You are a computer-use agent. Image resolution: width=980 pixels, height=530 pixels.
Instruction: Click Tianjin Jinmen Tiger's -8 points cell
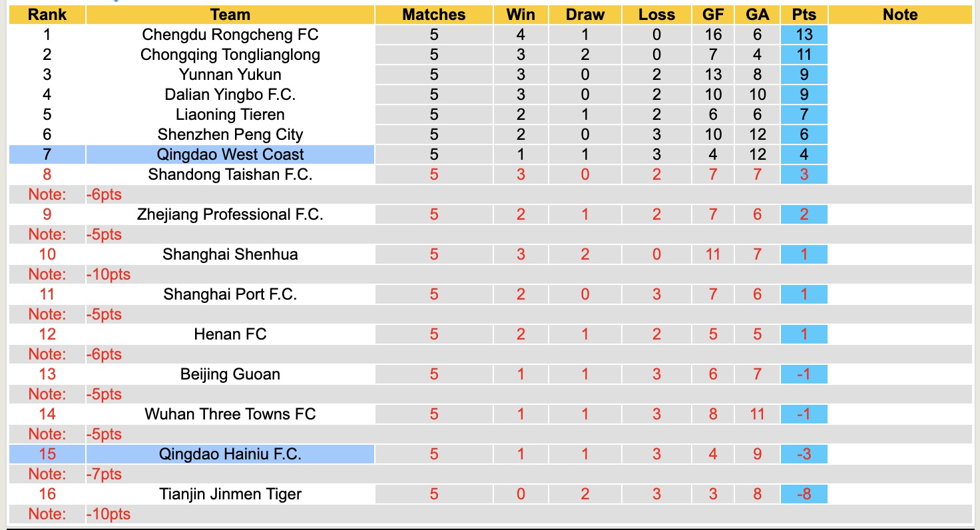[804, 494]
